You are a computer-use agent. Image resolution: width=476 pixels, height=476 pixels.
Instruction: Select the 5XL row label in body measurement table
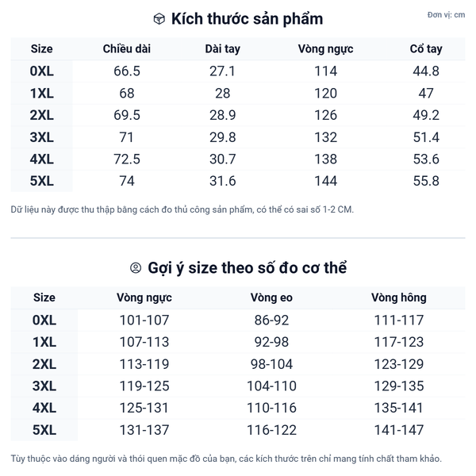click(44, 430)
